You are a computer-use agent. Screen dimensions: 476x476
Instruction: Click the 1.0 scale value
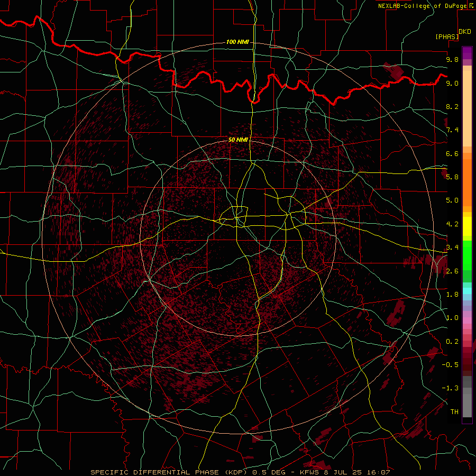click(452, 318)
